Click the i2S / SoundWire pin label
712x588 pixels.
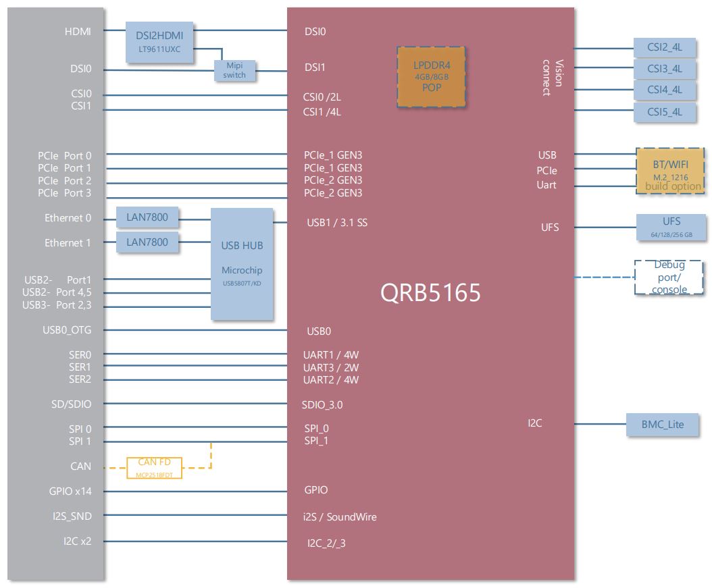(x=340, y=516)
